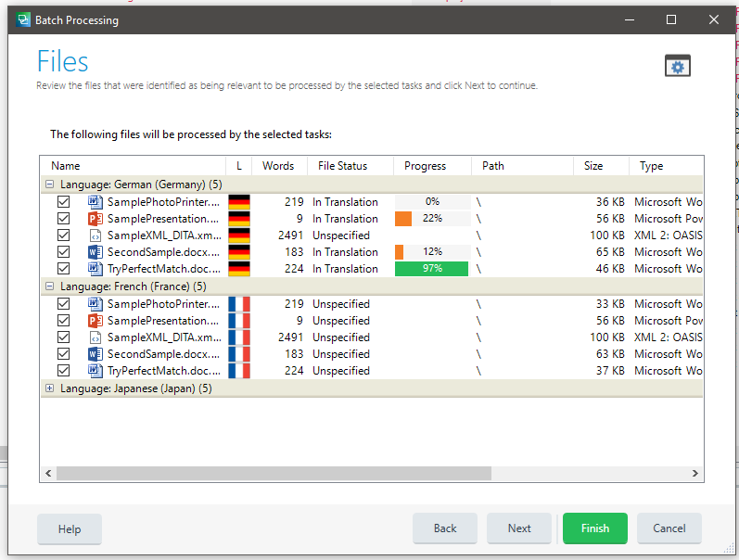739x560 pixels.
Task: Go back with the Back button
Action: pos(445,528)
